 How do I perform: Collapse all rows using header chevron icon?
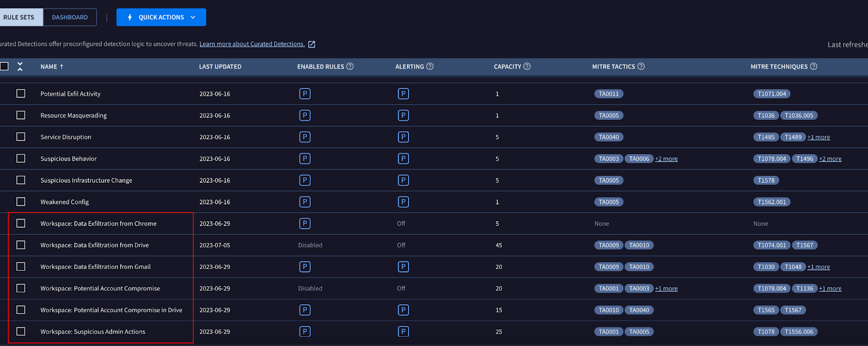(x=20, y=66)
